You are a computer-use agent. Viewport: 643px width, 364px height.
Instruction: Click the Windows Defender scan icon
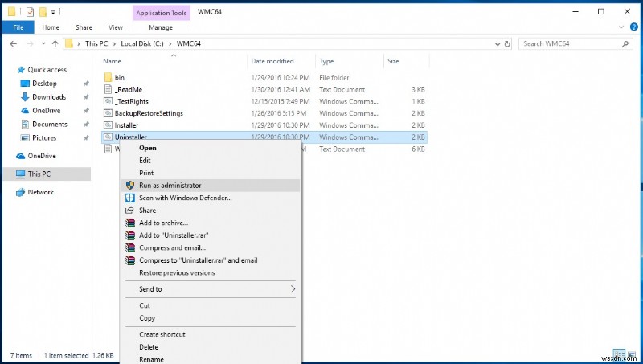coord(130,198)
